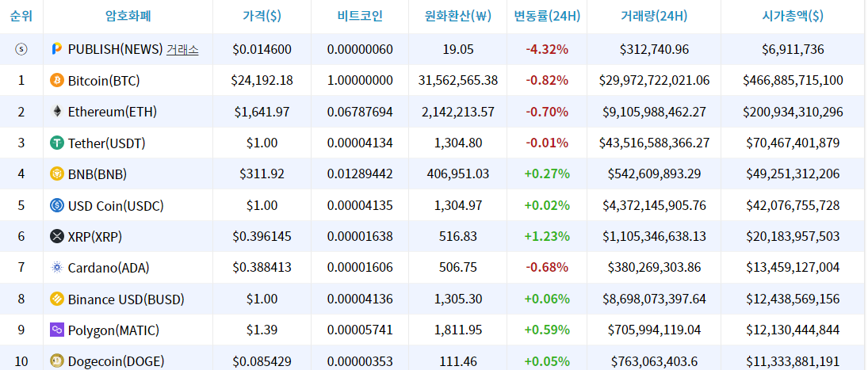Select BNB BTC ratio 0.01289442
This screenshot has height=370, width=868.
click(360, 174)
